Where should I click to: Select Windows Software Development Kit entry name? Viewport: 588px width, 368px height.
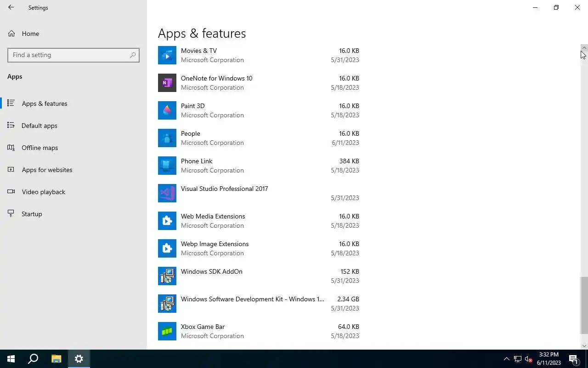tap(252, 299)
